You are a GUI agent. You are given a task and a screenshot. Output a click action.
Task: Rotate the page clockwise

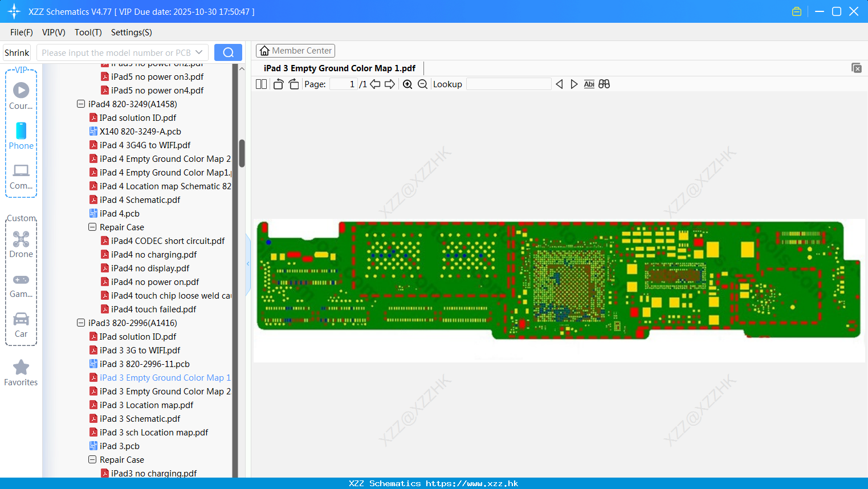pos(294,84)
